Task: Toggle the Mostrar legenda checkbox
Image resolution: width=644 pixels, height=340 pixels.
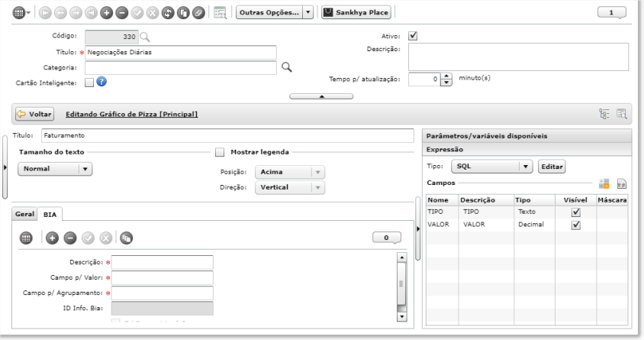Action: pos(220,152)
